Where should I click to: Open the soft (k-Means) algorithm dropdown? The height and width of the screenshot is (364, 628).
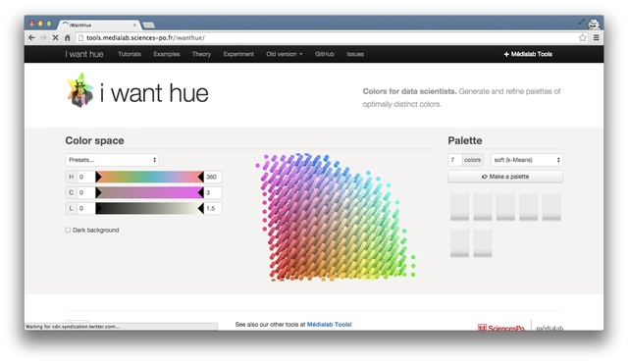pyautogui.click(x=526, y=160)
